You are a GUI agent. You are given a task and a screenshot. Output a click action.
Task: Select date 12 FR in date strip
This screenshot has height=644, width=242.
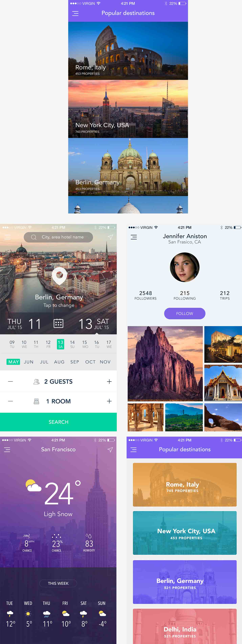pyautogui.click(x=48, y=344)
